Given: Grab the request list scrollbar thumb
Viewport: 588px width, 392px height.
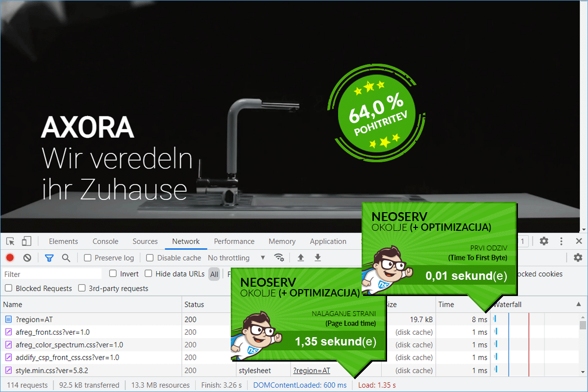Looking at the screenshot, I should [583, 325].
